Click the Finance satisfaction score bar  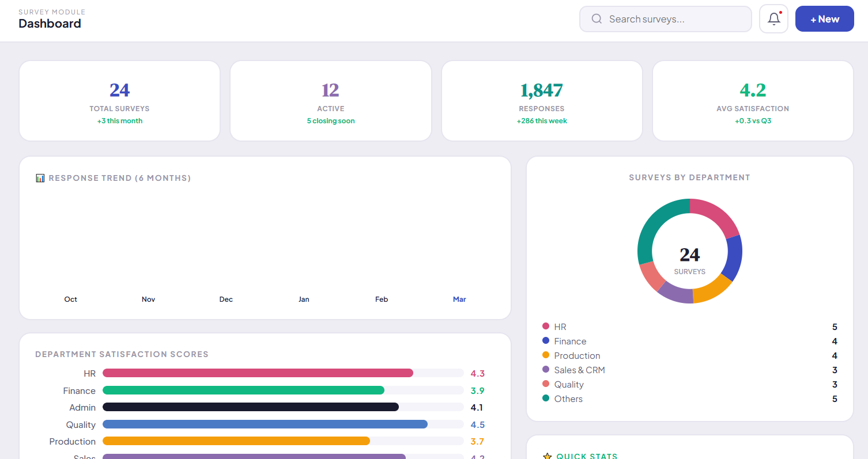(x=283, y=390)
